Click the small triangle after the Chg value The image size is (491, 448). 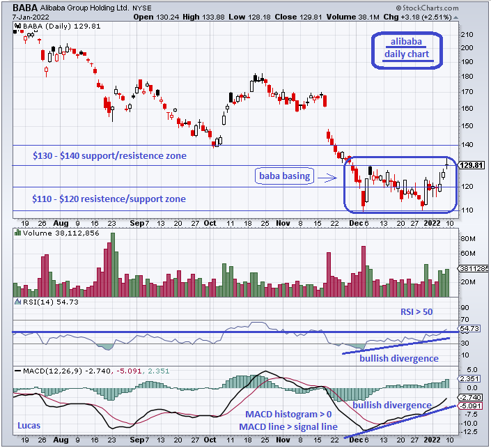coord(455,17)
